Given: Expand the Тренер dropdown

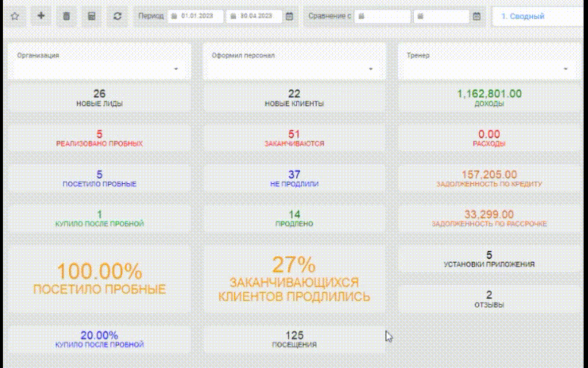Looking at the screenshot, I should pos(489,62).
